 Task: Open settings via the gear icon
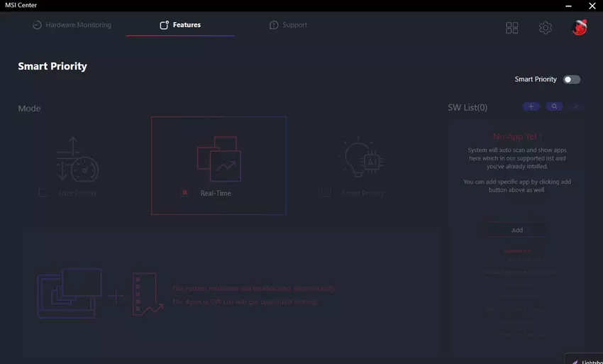tap(545, 28)
